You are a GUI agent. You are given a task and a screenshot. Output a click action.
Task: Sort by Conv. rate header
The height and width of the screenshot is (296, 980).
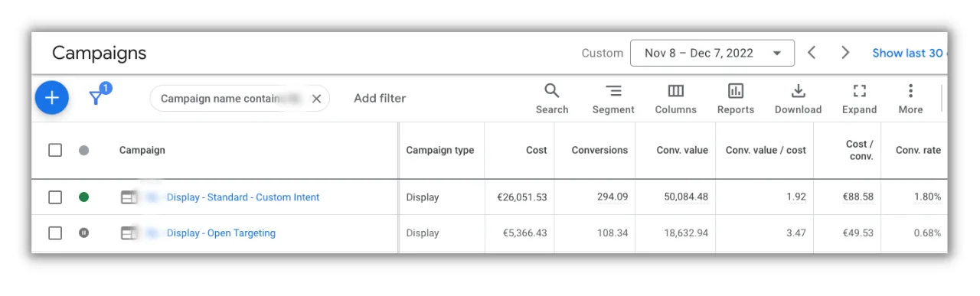click(918, 151)
